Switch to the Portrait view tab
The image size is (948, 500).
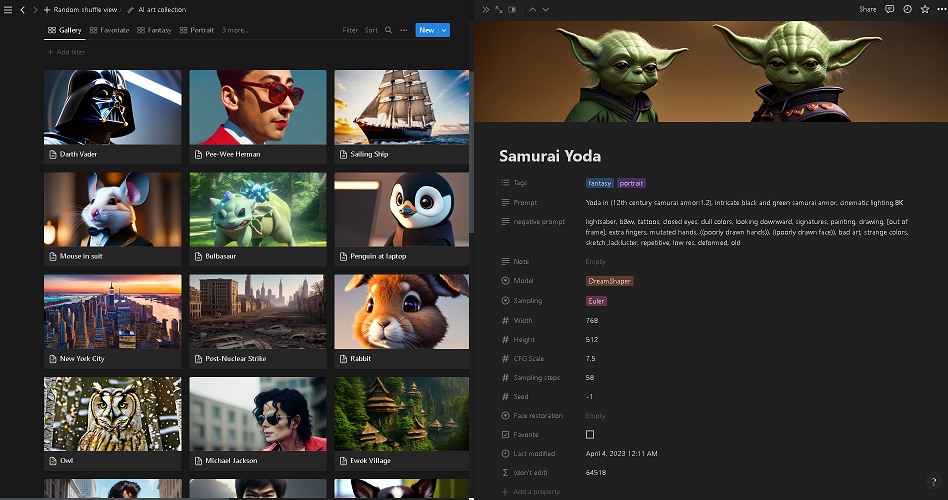click(x=196, y=30)
